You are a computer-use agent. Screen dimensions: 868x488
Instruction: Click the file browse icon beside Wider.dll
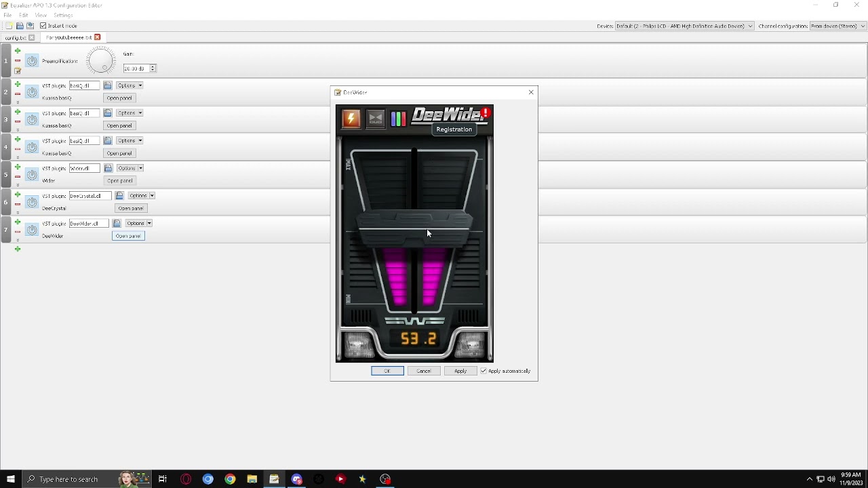(107, 168)
